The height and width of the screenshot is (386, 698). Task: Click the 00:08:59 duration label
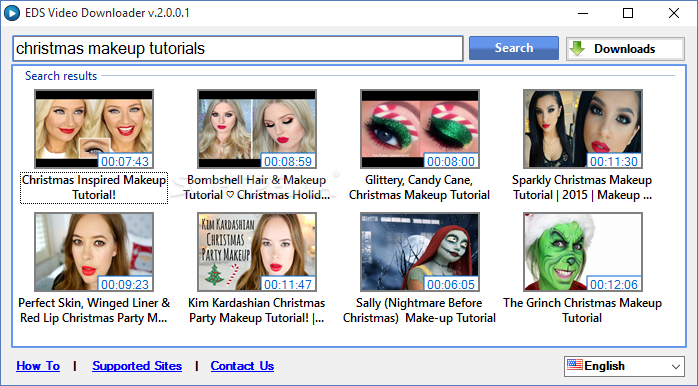point(288,161)
